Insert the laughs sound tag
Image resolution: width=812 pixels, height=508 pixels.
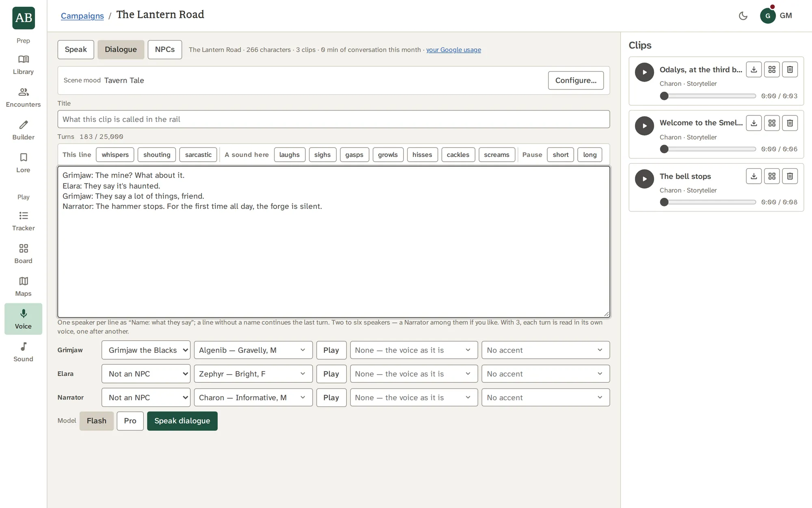coord(289,155)
